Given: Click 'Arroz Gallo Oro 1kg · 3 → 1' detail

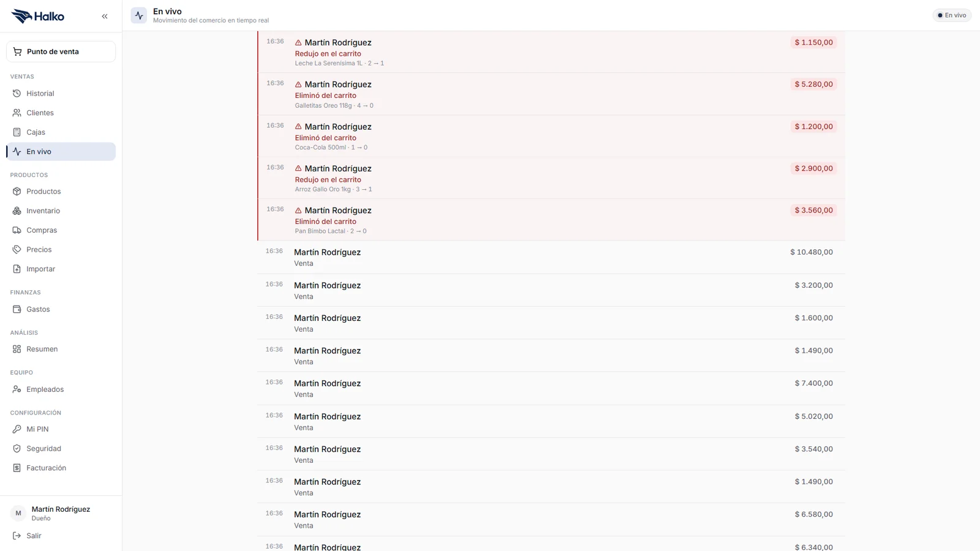Looking at the screenshot, I should tap(333, 190).
